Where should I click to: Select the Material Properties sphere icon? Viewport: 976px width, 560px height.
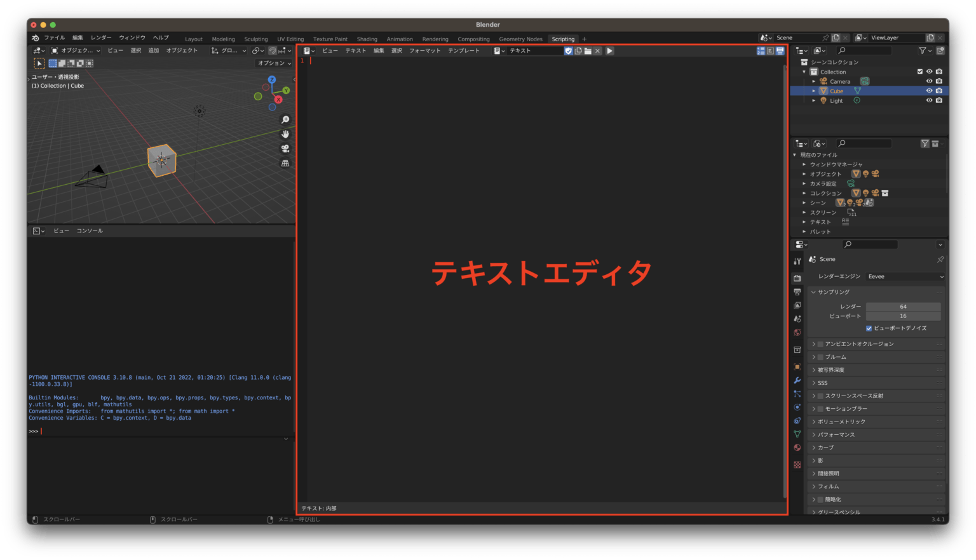click(x=797, y=448)
